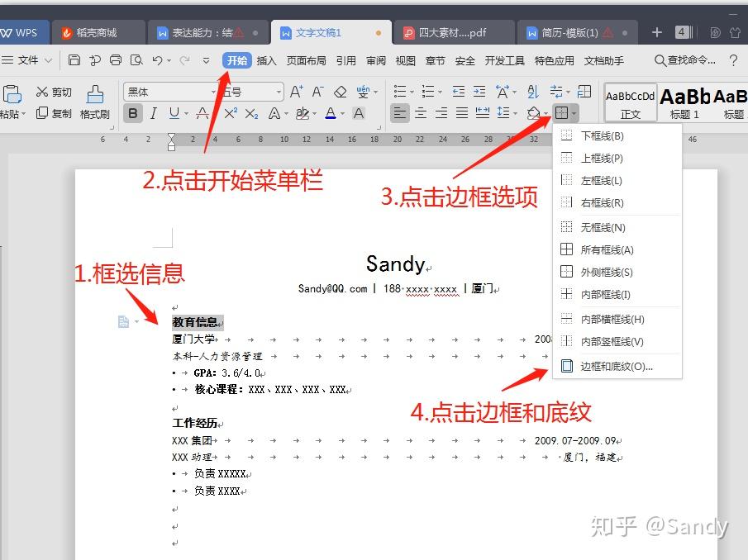Toggle bold formatting
This screenshot has height=560, width=748.
click(x=135, y=112)
